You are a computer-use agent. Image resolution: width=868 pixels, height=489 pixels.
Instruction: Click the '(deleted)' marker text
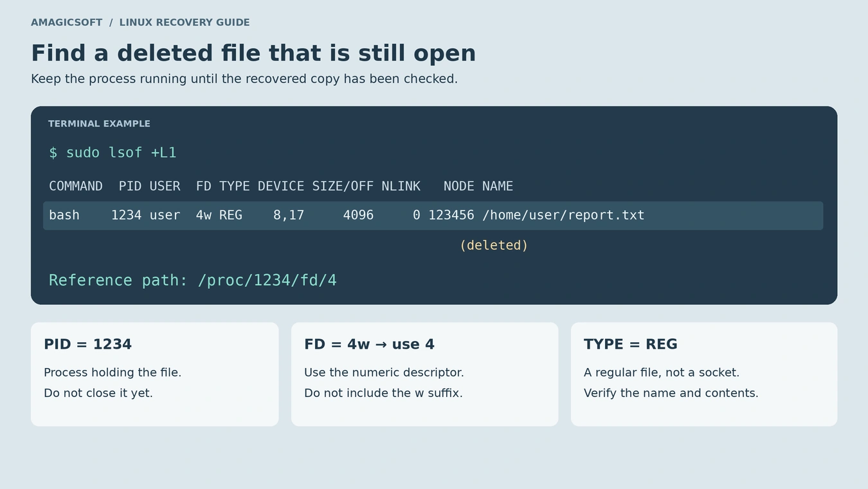point(494,245)
